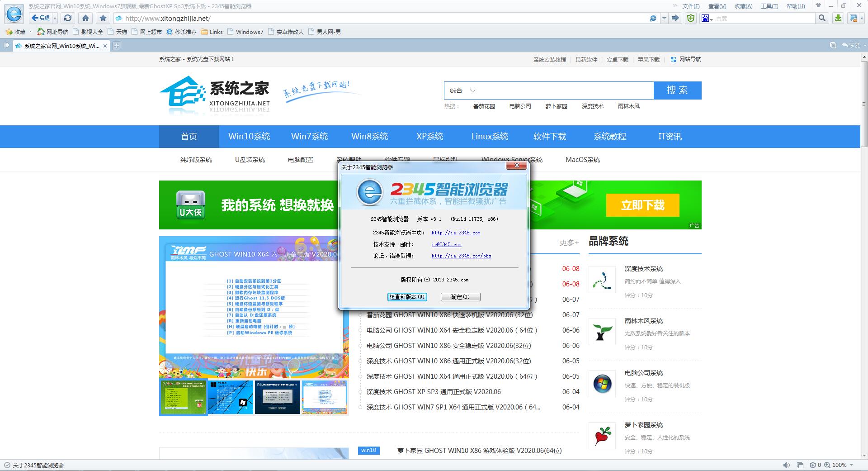Image resolution: width=868 pixels, height=471 pixels.
Task: Open the http://ie.2345.com homepage link
Action: (456, 233)
